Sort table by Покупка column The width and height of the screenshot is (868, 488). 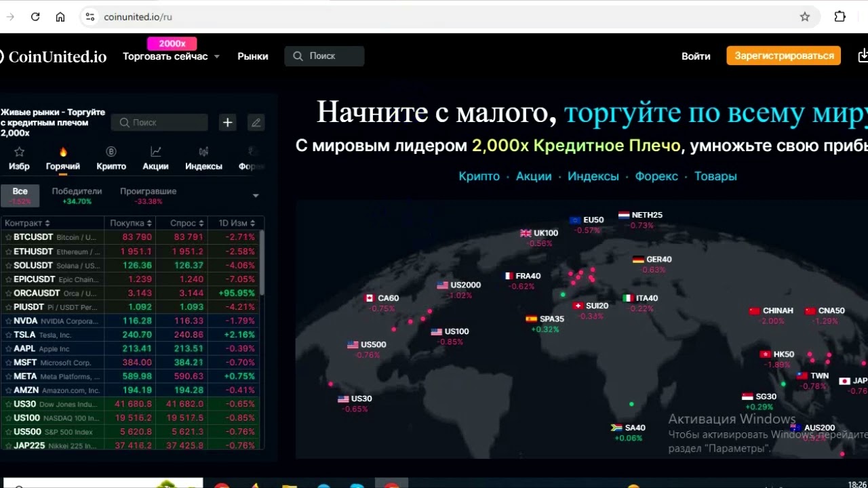click(131, 223)
